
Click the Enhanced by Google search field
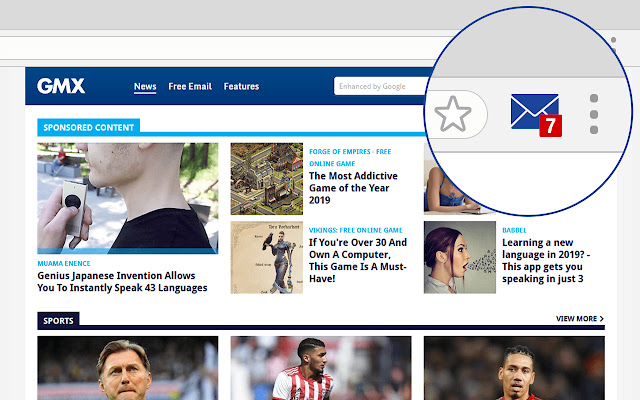[x=380, y=86]
